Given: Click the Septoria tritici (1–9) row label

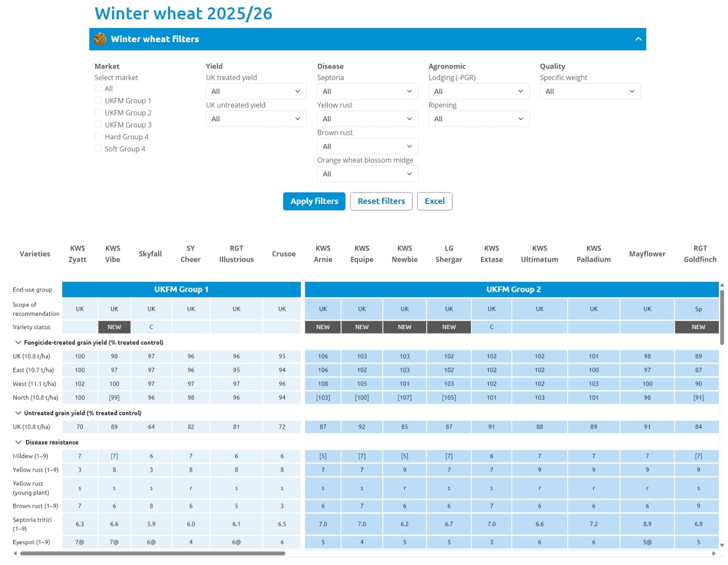Looking at the screenshot, I should coord(32,524).
